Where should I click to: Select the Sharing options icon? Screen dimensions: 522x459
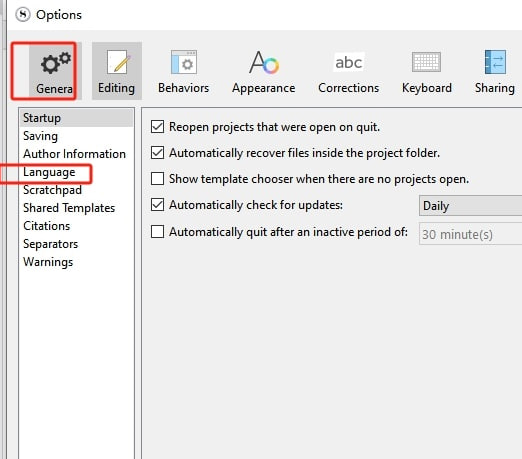tap(495, 62)
